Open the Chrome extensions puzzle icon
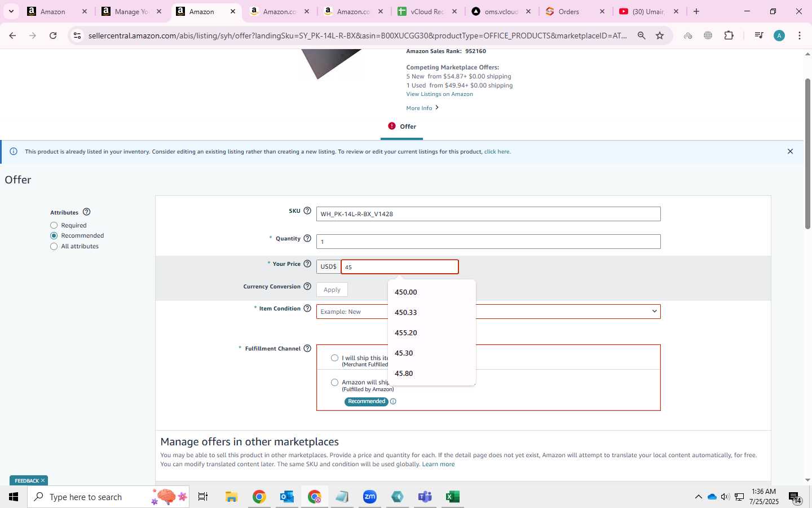812x508 pixels. pyautogui.click(x=729, y=36)
